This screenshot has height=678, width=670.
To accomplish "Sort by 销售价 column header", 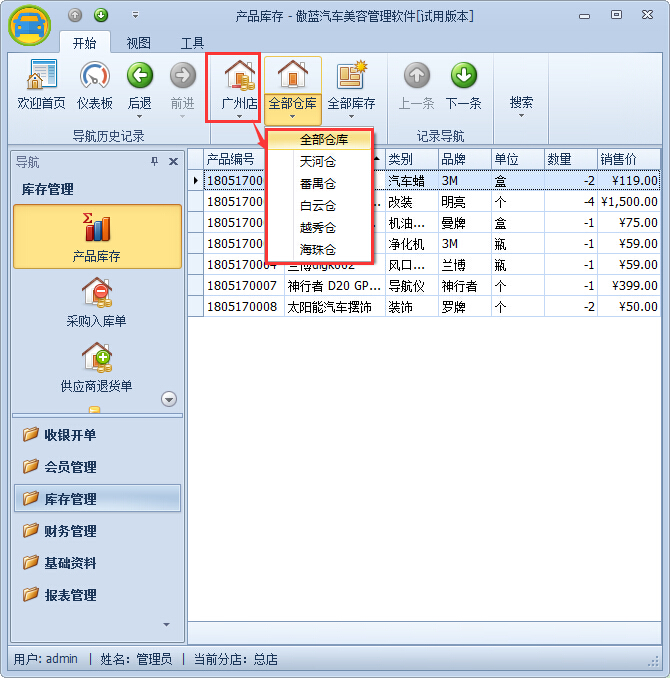I will click(x=627, y=159).
